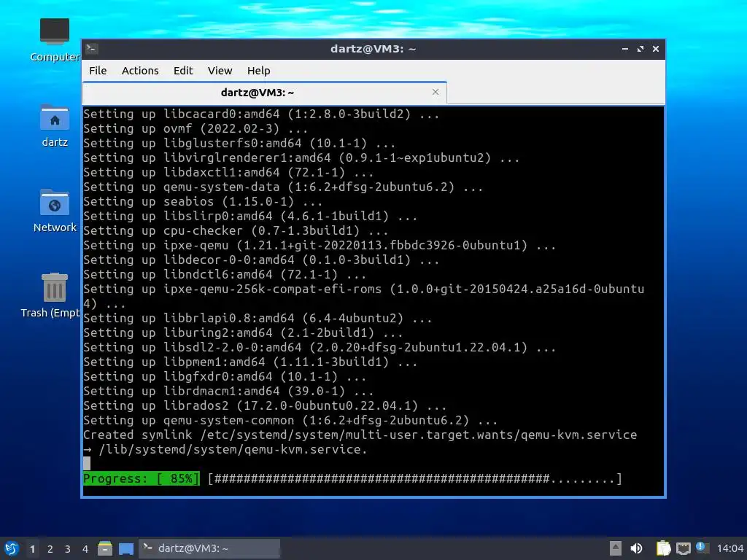Click the 'Setting up libgfxdr0:amd64' line

coord(225,377)
